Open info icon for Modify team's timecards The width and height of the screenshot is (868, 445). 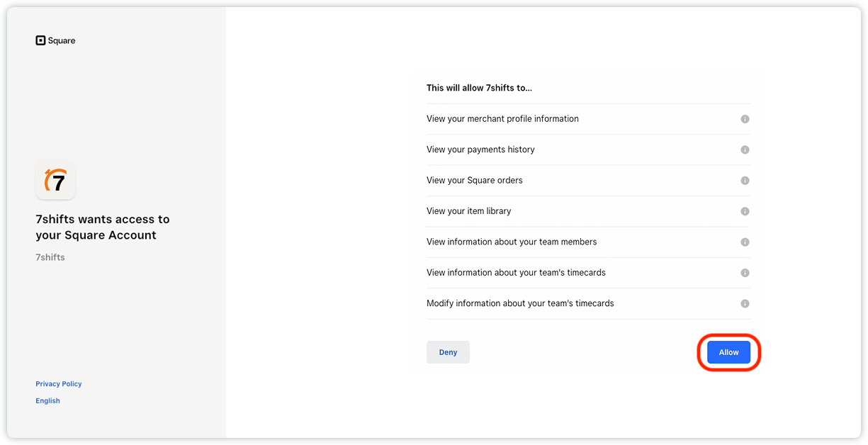click(x=745, y=303)
